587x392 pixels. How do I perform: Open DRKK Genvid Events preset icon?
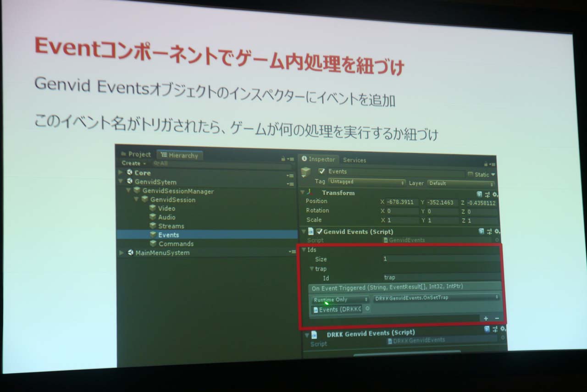point(496,330)
